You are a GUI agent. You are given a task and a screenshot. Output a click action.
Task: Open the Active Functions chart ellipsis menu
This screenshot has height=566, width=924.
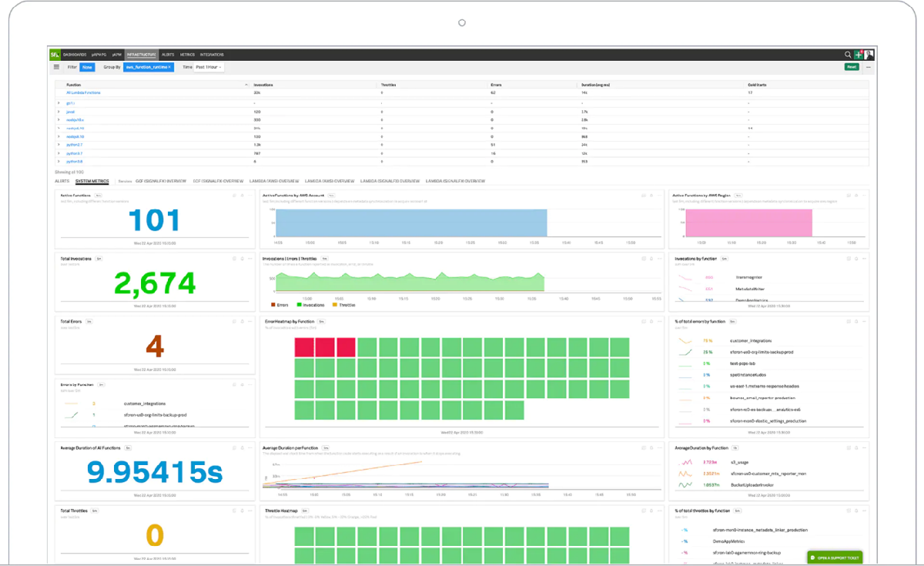[249, 196]
